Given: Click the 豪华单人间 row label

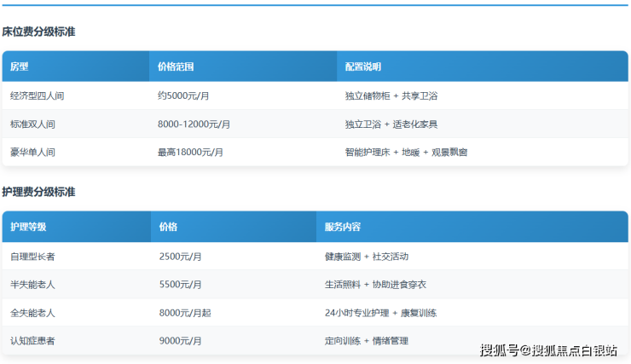Looking at the screenshot, I should click(32, 152).
